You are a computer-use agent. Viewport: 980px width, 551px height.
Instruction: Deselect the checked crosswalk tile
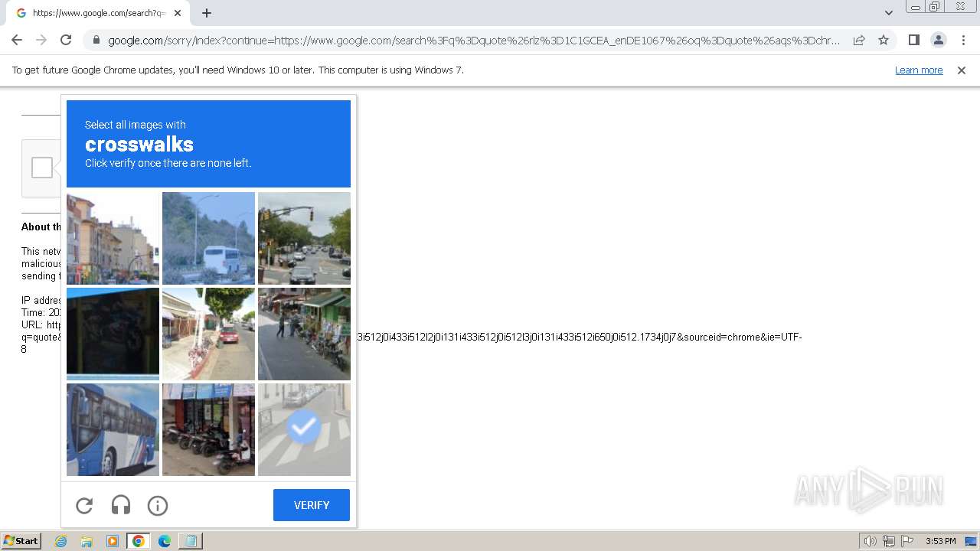(x=304, y=429)
